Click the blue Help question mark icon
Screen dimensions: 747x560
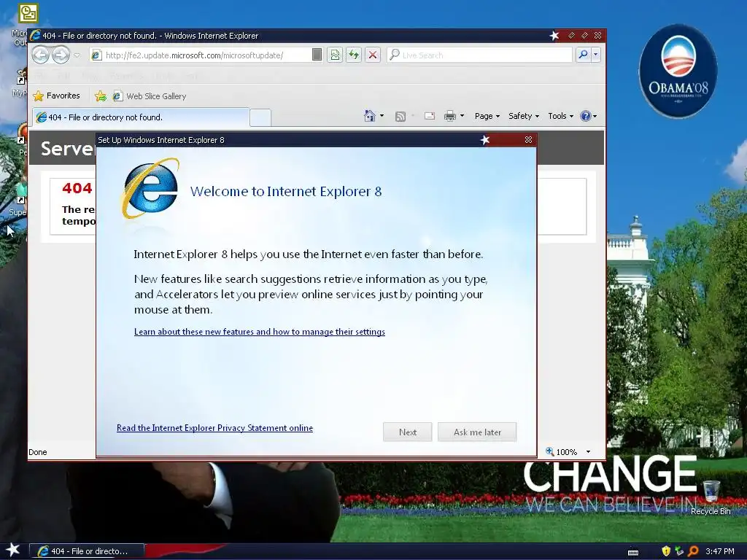tap(586, 116)
